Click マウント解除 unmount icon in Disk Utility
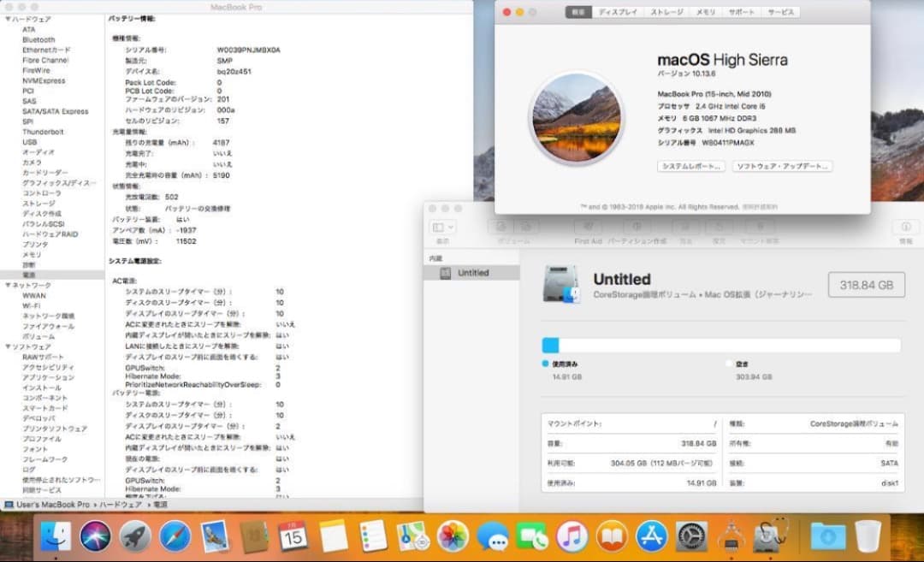Viewport: 924px width, 562px height. (x=761, y=227)
